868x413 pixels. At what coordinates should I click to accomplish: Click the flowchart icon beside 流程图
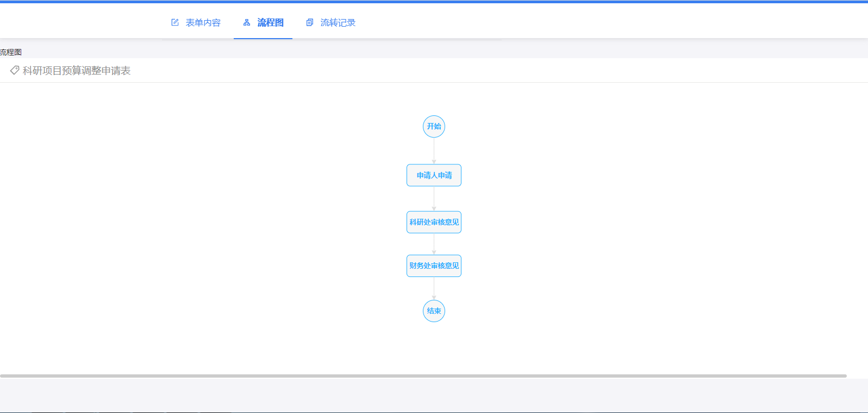[247, 22]
